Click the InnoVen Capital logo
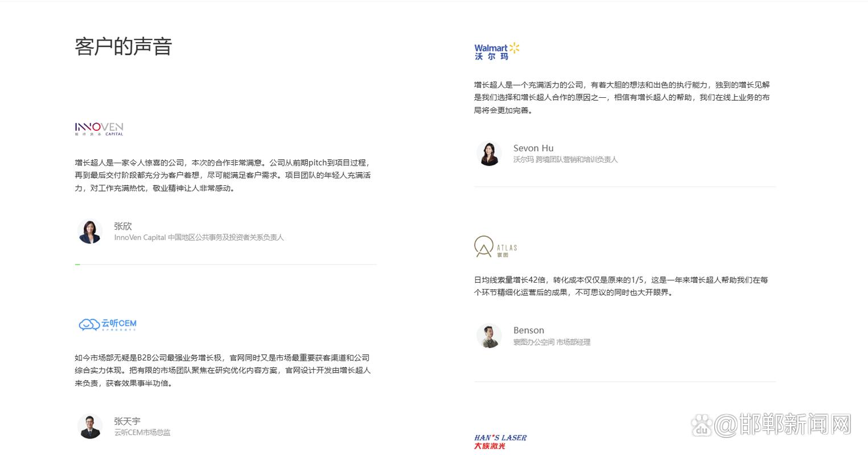Screen dimensions: 868x455 [x=99, y=129]
